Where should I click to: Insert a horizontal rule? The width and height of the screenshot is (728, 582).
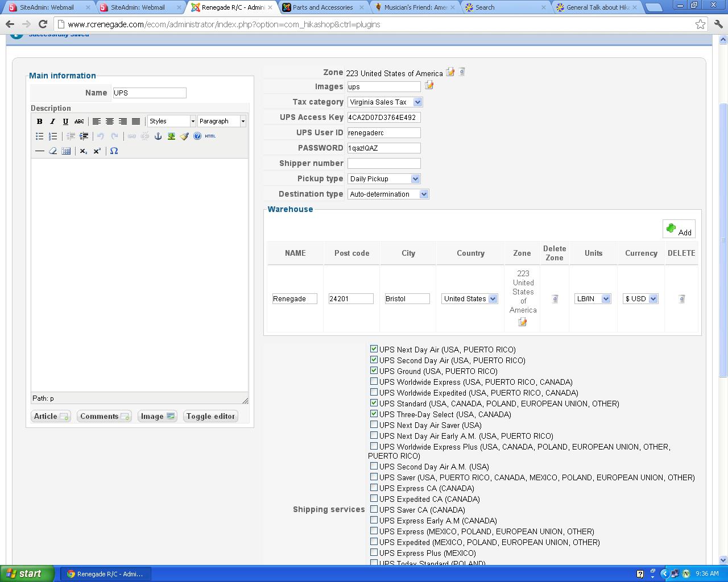pos(39,151)
